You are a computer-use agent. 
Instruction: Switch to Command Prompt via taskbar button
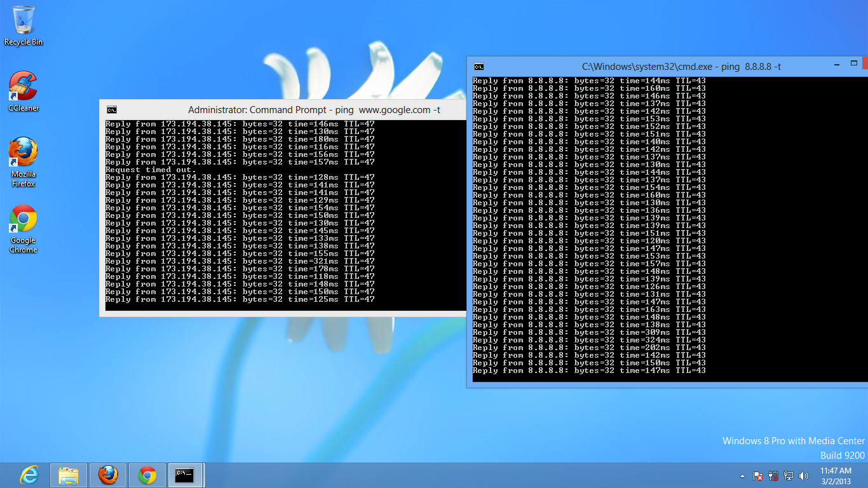tap(185, 475)
